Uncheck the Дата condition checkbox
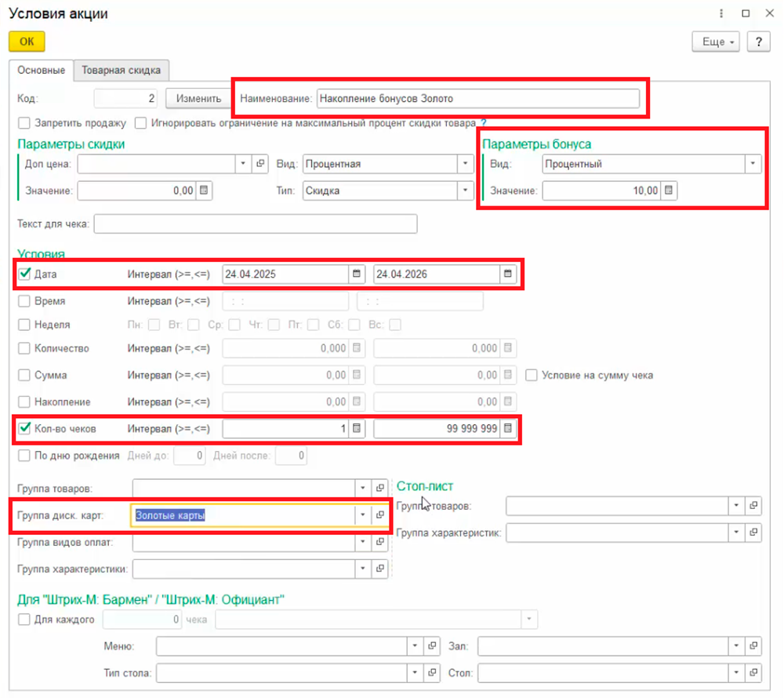Image resolution: width=784 pixels, height=698 pixels. click(24, 274)
